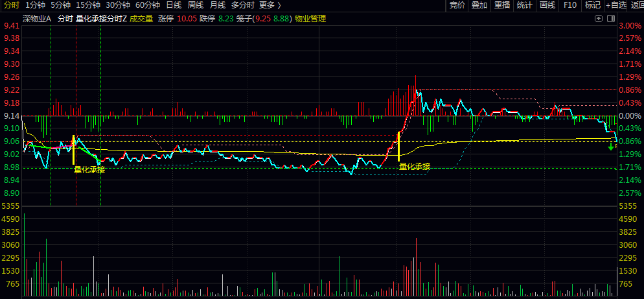This screenshot has height=299, width=644.
Task: Switch to 日线 daily chart tab
Action: click(174, 5)
